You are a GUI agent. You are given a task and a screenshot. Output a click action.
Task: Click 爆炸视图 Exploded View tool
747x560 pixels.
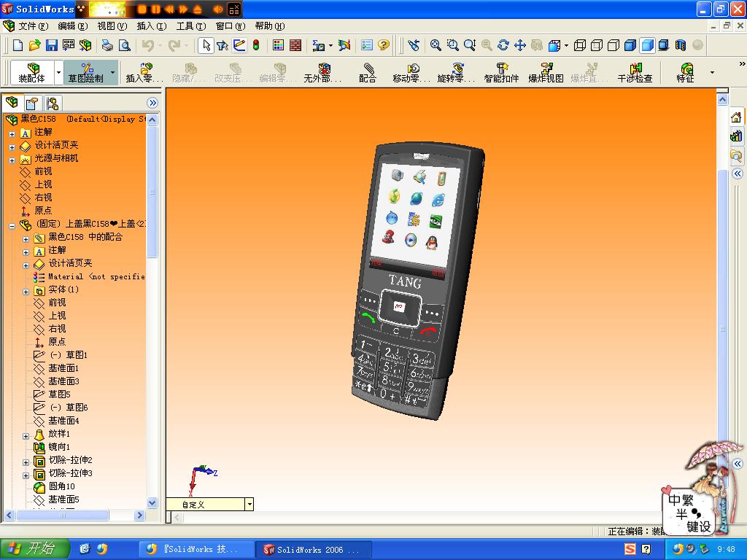[546, 72]
